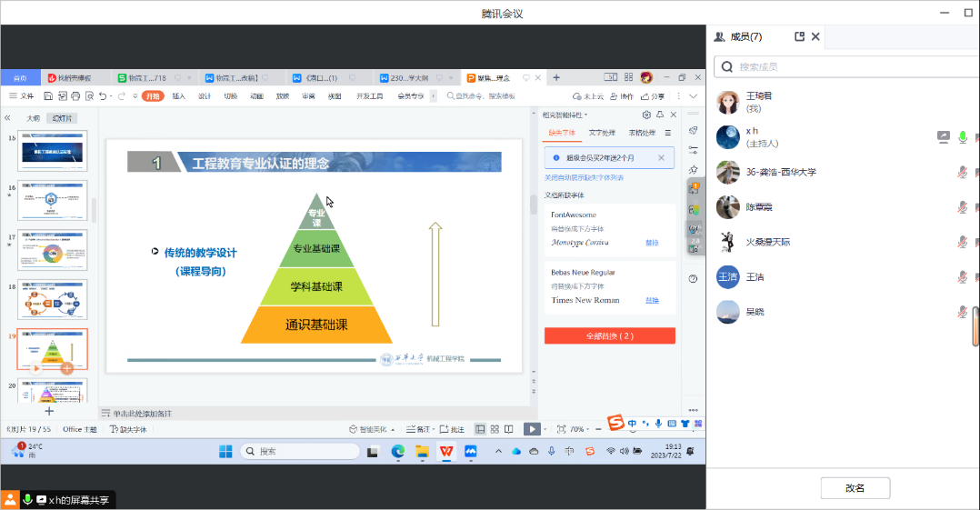The width and height of the screenshot is (980, 510).
Task: Toggle microphone for member 陈霏霖
Action: (x=962, y=207)
